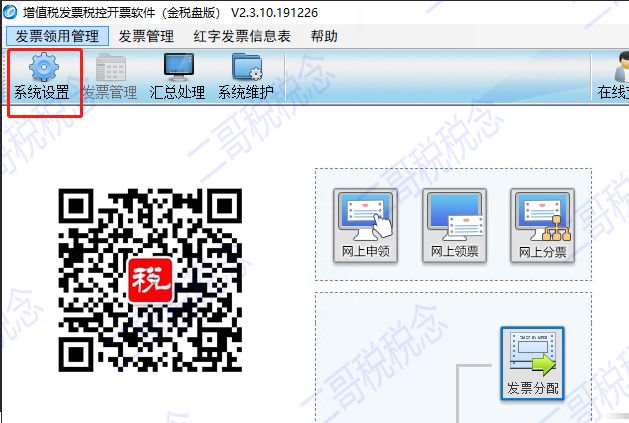Click the 系统设置 text label in toolbar

point(44,93)
